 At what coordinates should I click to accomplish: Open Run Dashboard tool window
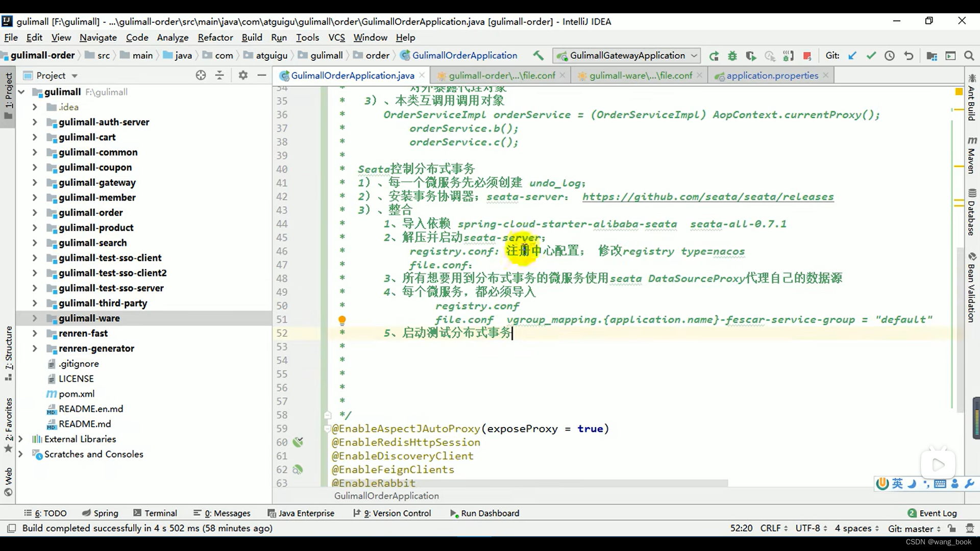(484, 513)
